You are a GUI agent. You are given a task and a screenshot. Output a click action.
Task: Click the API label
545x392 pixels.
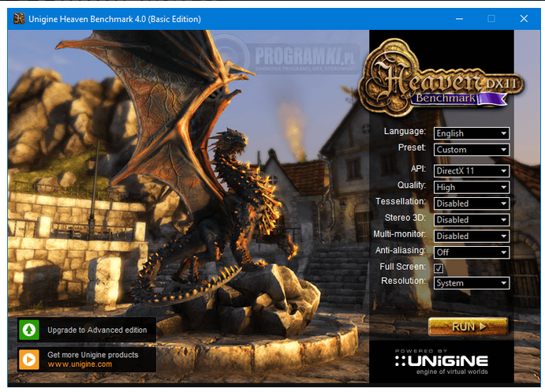tap(418, 169)
